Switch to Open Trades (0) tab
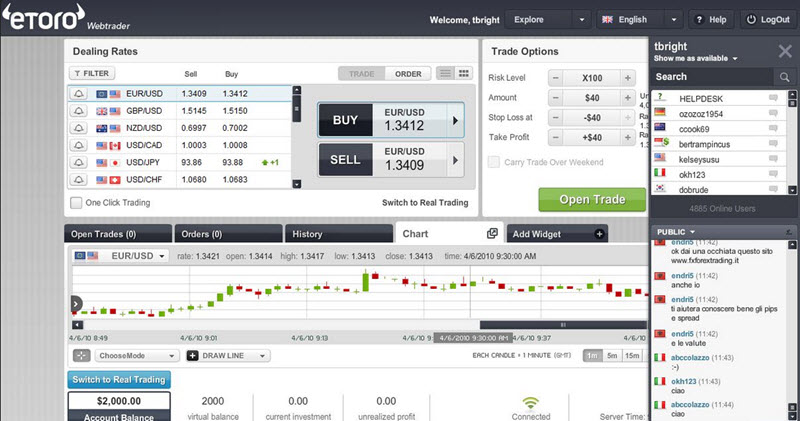Image resolution: width=800 pixels, height=421 pixels. [118, 234]
